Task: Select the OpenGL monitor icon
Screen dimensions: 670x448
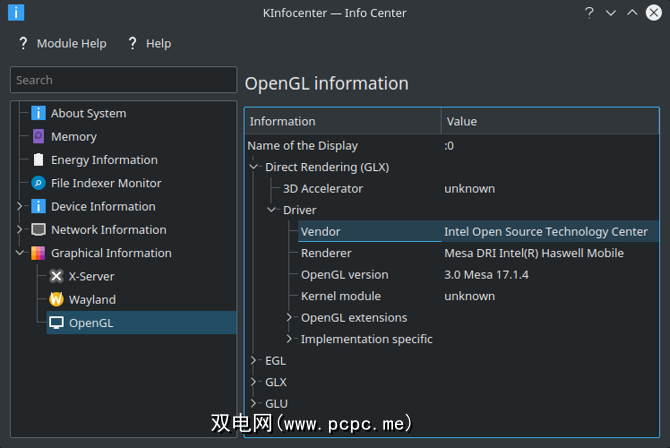Action: 57,322
